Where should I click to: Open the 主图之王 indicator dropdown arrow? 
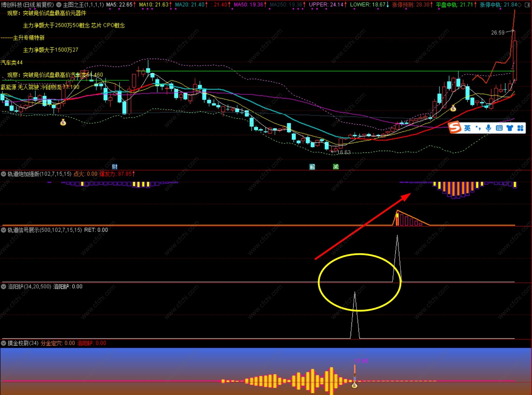(59, 5)
